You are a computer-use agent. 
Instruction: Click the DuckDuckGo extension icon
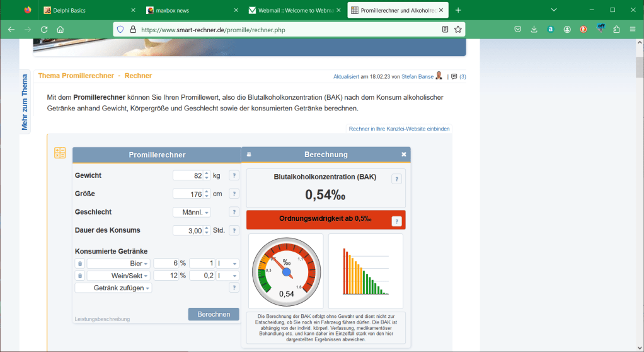(584, 30)
